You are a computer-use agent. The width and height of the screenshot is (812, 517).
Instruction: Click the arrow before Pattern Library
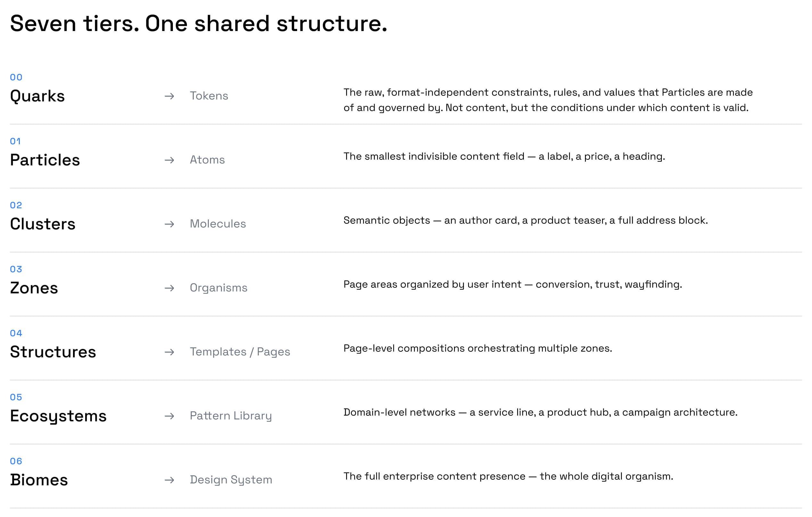point(169,416)
